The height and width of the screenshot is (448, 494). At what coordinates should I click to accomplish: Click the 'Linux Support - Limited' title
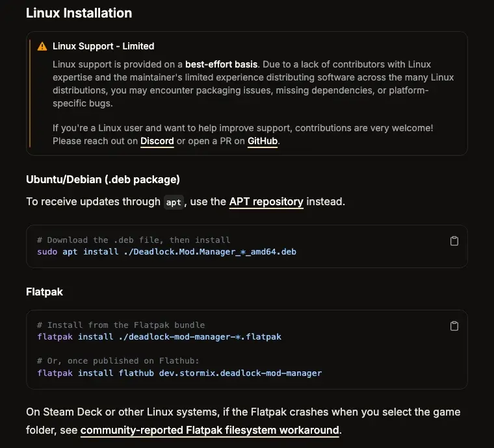103,46
